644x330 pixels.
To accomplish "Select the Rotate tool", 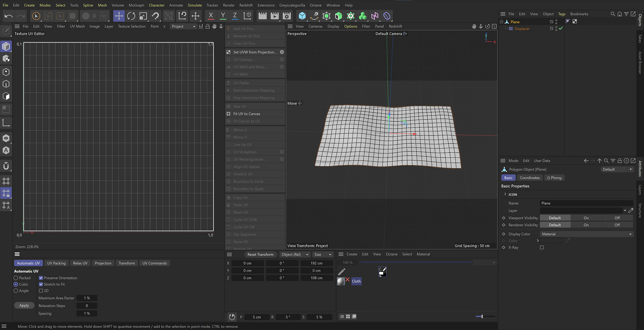I will (131, 16).
